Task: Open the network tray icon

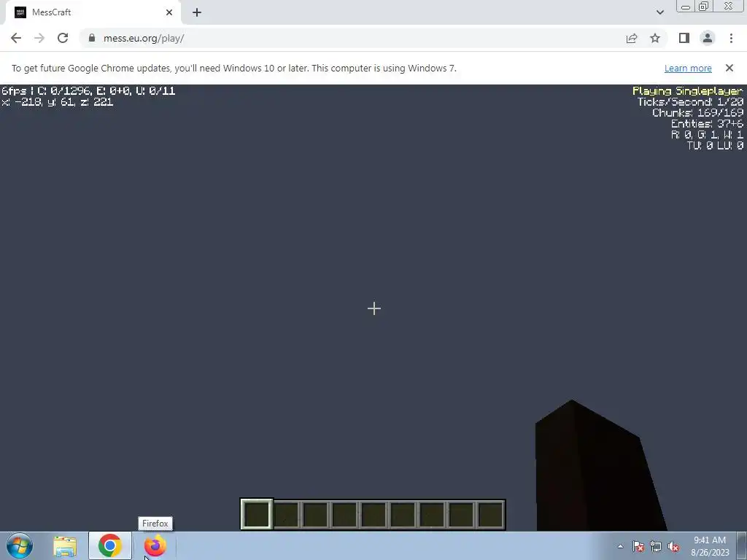Action: point(656,546)
